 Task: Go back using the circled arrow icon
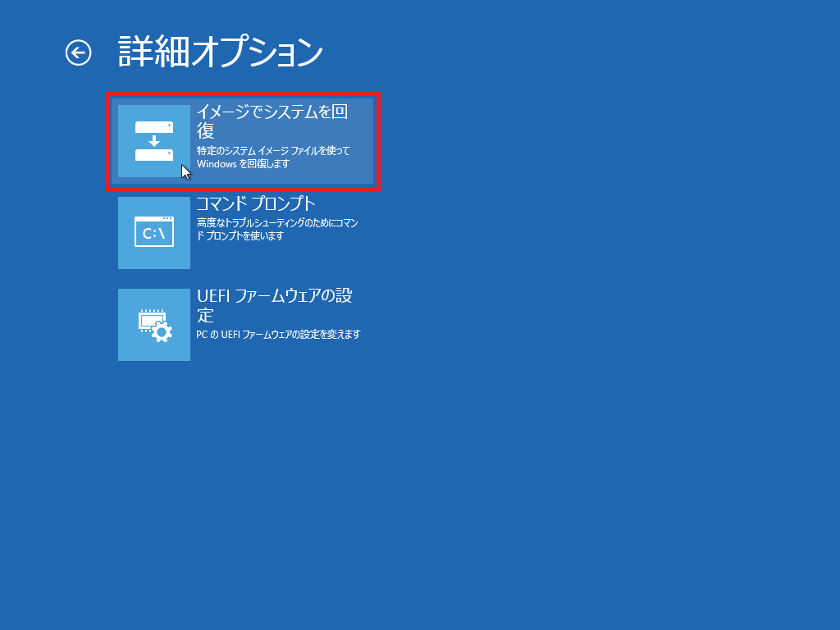[78, 52]
